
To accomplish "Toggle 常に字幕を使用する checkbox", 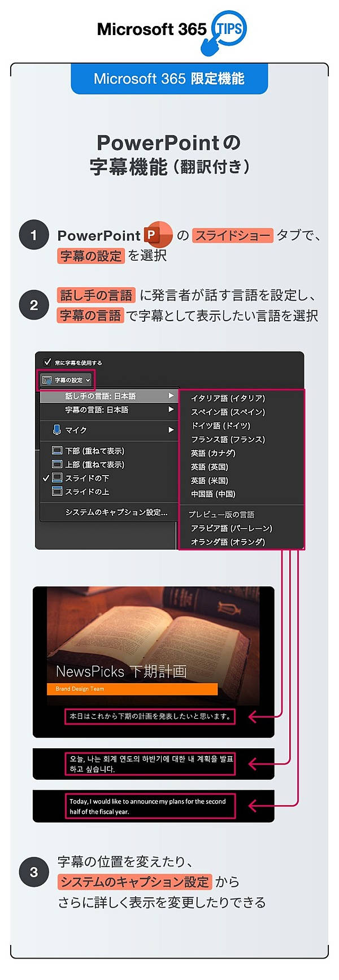I will [x=47, y=362].
